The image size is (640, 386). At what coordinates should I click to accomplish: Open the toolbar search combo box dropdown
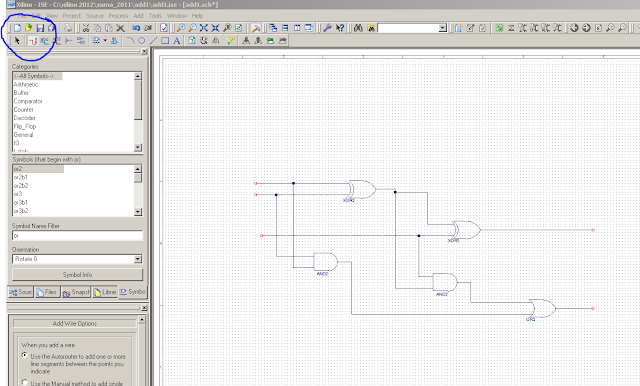(x=443, y=28)
